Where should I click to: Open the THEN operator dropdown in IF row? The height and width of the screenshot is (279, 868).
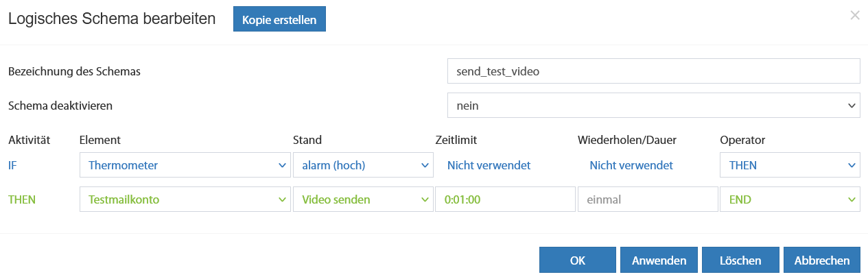(x=789, y=165)
